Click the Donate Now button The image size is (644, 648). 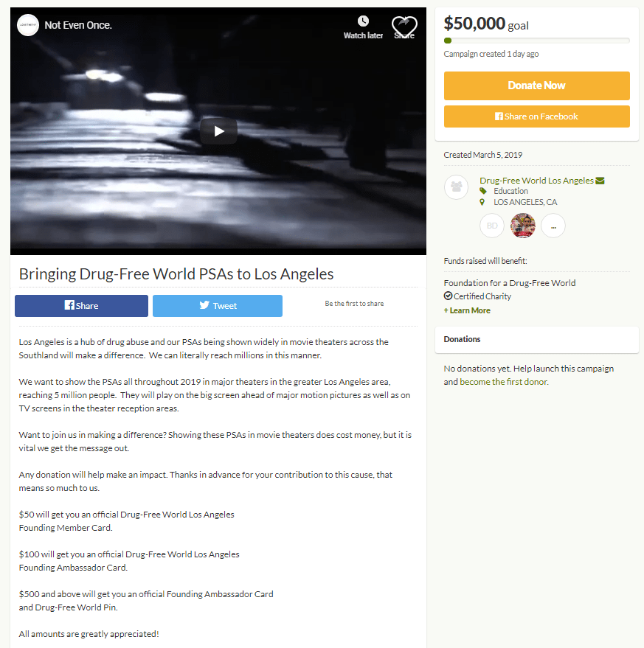click(536, 86)
